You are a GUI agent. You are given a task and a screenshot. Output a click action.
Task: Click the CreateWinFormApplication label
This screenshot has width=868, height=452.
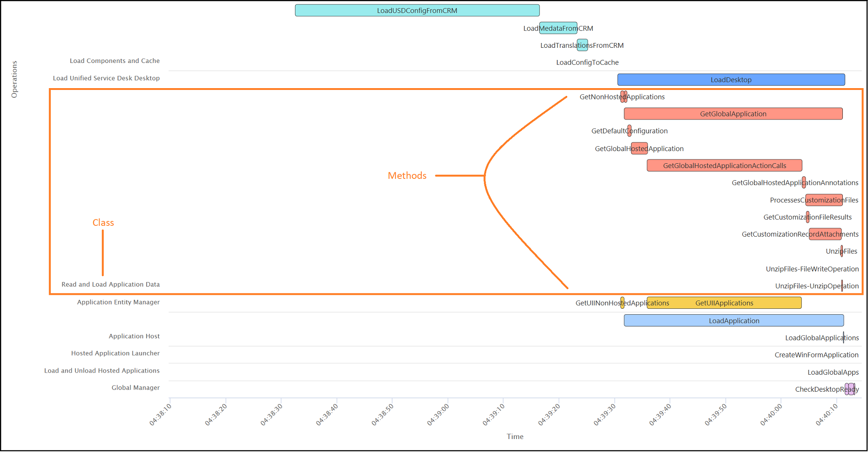click(816, 355)
